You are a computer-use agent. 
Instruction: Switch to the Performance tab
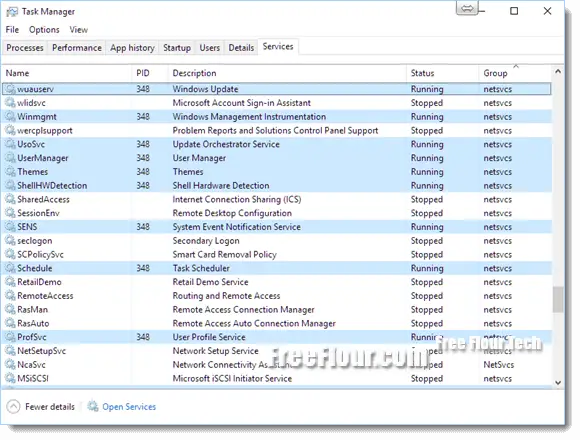click(x=77, y=48)
